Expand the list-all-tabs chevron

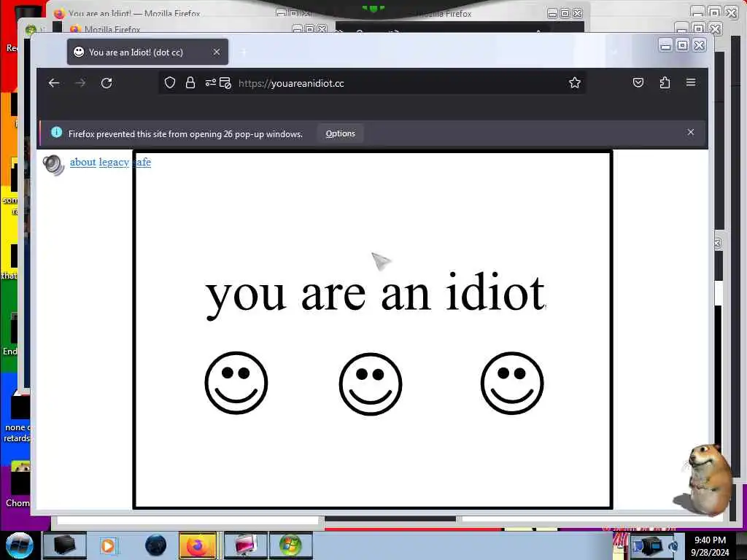pos(614,52)
